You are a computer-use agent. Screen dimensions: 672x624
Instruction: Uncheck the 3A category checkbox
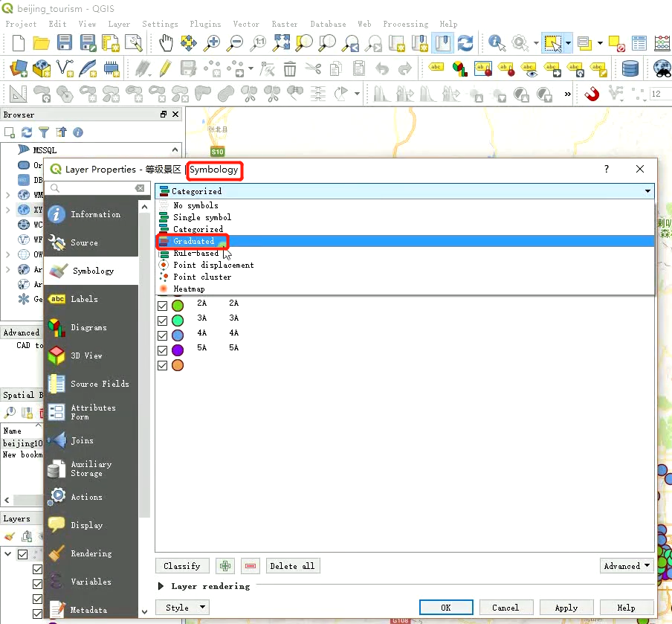[163, 321]
